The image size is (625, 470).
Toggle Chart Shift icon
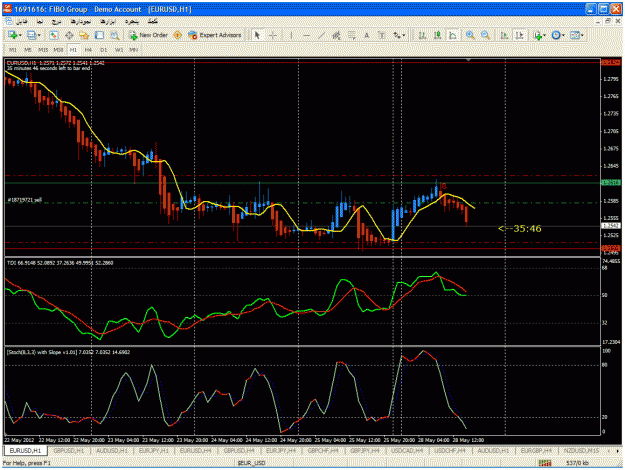pyautogui.click(x=519, y=35)
